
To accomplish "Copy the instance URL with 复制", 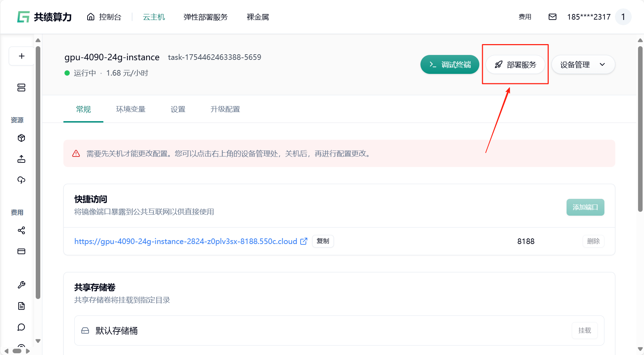I will [x=323, y=241].
